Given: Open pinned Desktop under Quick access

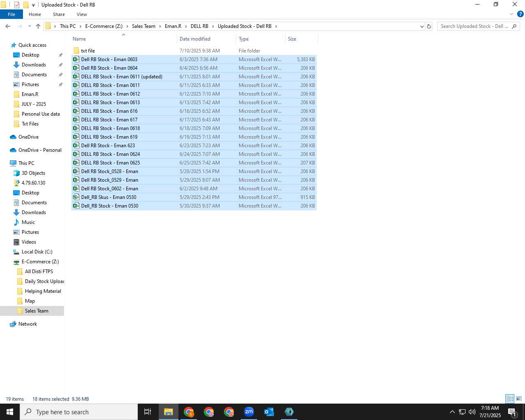Looking at the screenshot, I should [x=30, y=55].
